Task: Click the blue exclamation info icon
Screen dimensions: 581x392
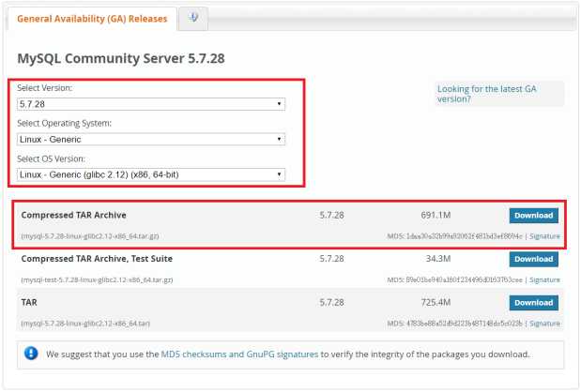Action: point(31,354)
